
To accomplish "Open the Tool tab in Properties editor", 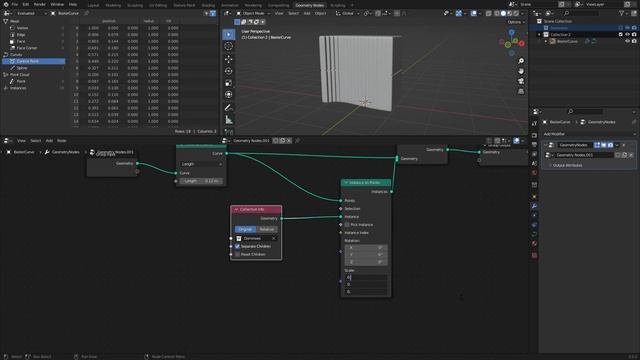I will coord(534,124).
